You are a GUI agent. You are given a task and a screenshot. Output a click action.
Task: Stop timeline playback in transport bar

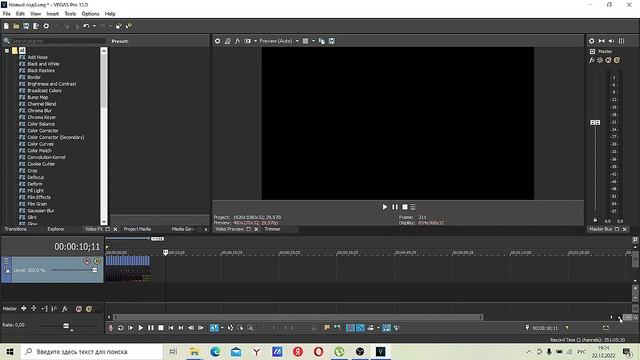tap(161, 328)
